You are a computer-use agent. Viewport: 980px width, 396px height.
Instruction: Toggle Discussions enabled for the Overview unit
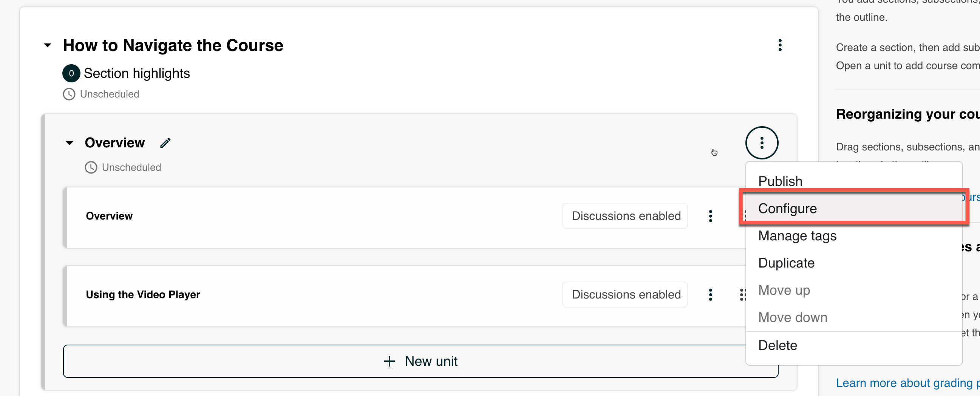pos(624,216)
